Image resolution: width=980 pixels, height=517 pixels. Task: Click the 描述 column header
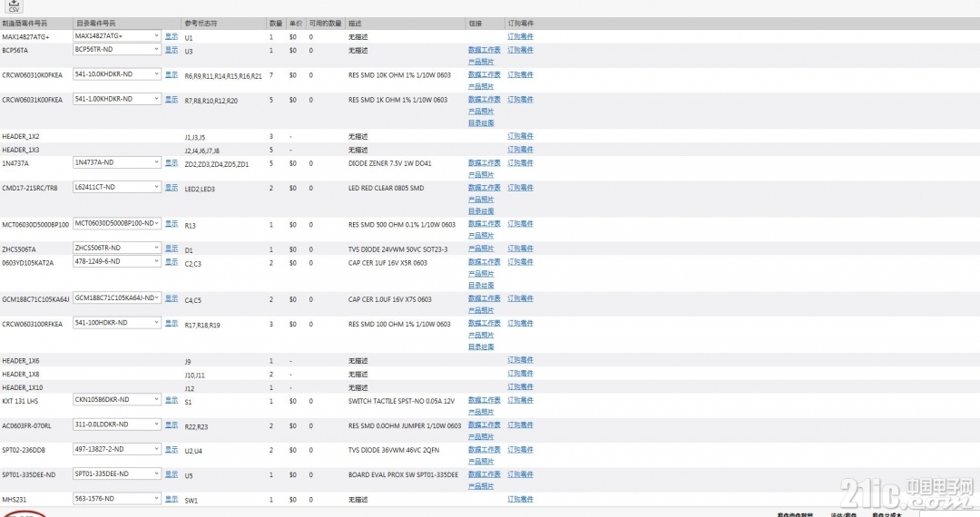pyautogui.click(x=355, y=23)
